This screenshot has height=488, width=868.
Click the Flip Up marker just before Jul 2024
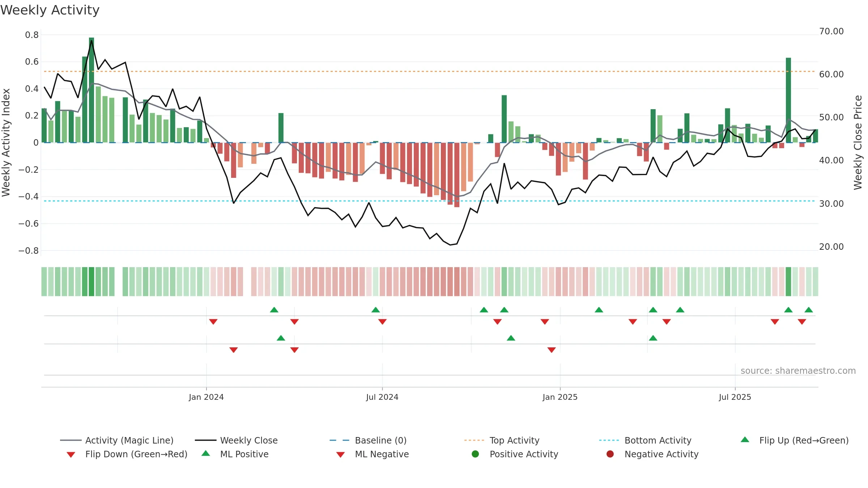pos(376,310)
